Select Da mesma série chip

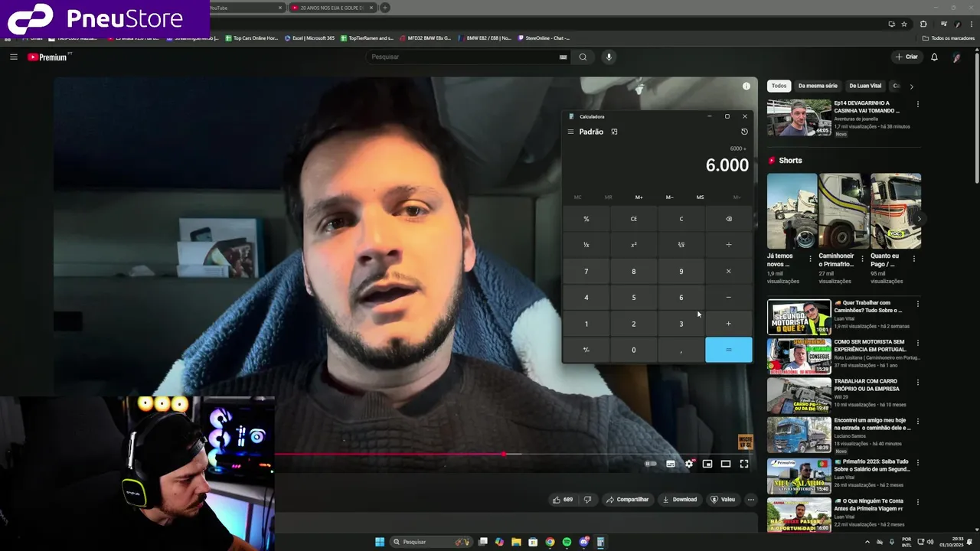(x=818, y=86)
